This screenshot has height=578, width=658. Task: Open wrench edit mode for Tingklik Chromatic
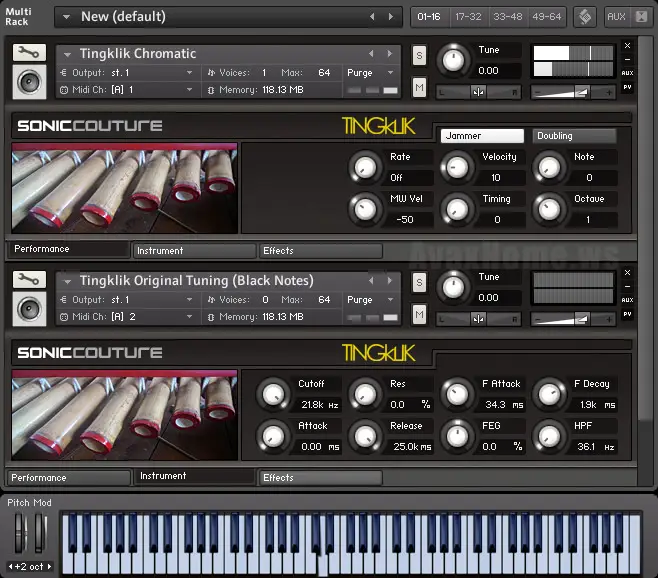(29, 52)
